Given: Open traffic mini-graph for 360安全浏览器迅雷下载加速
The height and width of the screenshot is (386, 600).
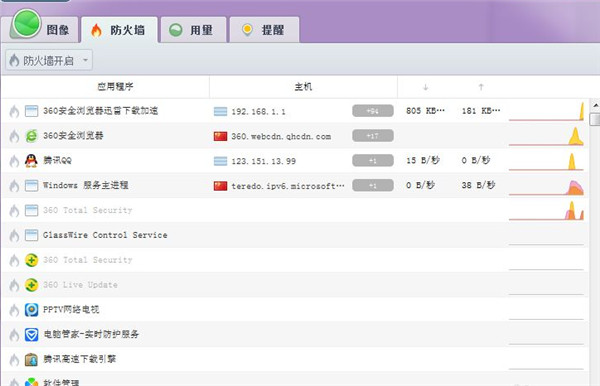Looking at the screenshot, I should (546, 111).
